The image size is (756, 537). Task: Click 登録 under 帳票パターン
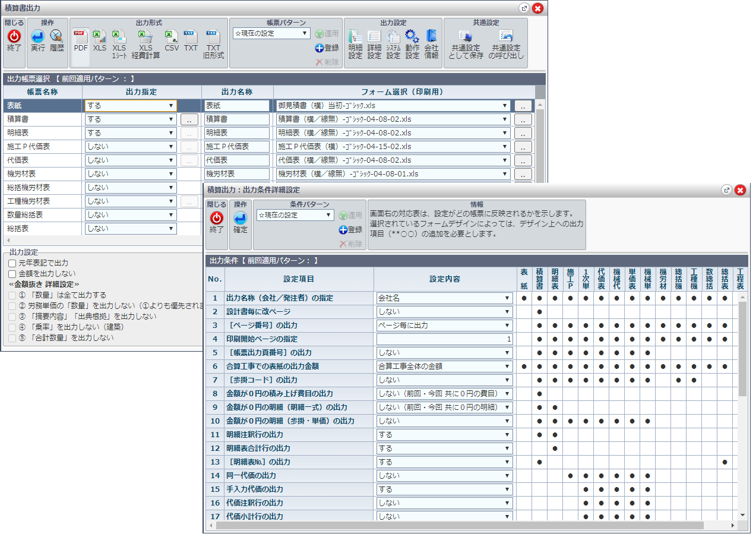coord(327,48)
